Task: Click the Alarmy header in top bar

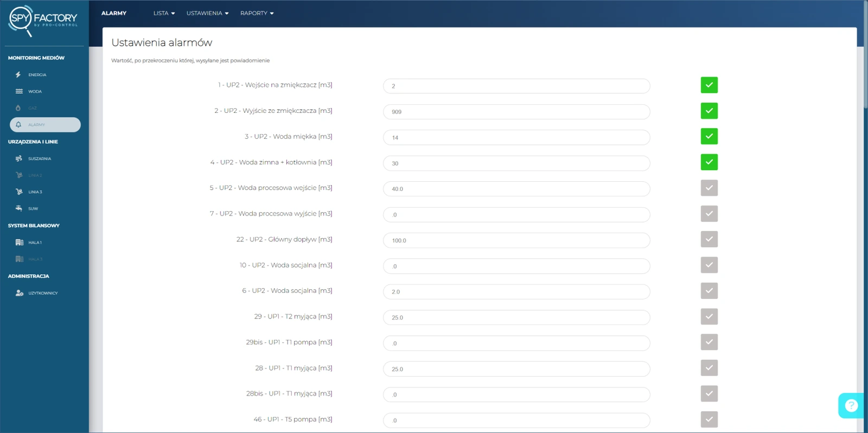Action: (x=114, y=13)
